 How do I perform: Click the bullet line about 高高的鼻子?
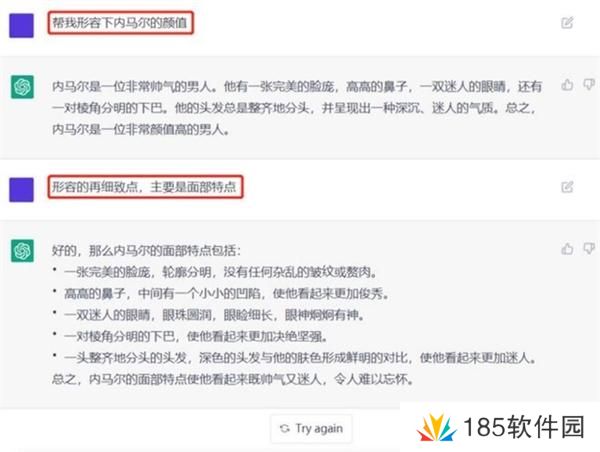pyautogui.click(x=227, y=294)
